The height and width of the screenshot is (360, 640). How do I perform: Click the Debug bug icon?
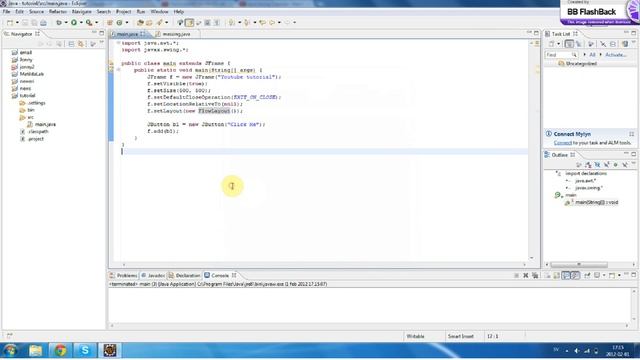(x=59, y=22)
